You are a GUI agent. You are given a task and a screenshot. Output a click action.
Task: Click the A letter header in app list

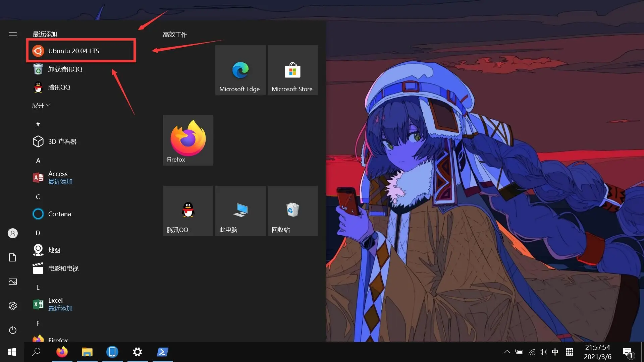[x=38, y=161]
